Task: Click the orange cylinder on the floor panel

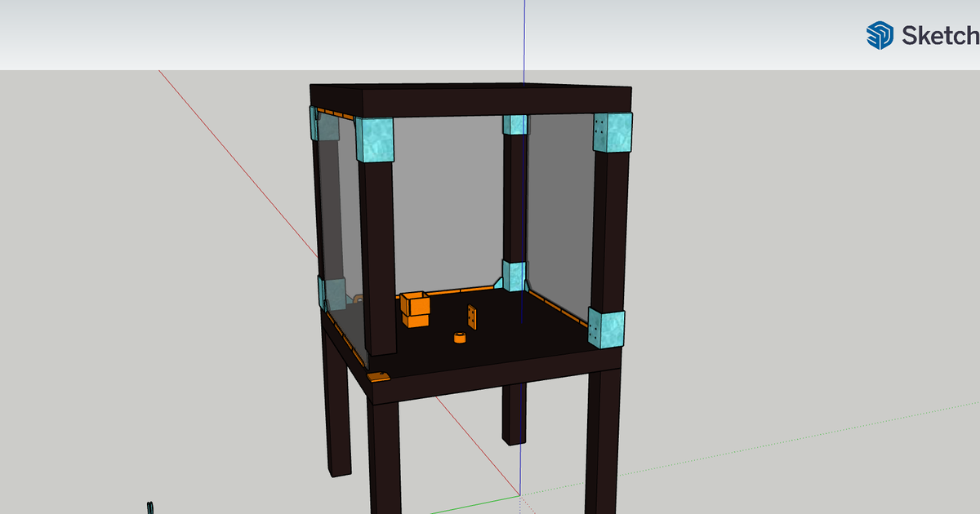Action: (460, 337)
